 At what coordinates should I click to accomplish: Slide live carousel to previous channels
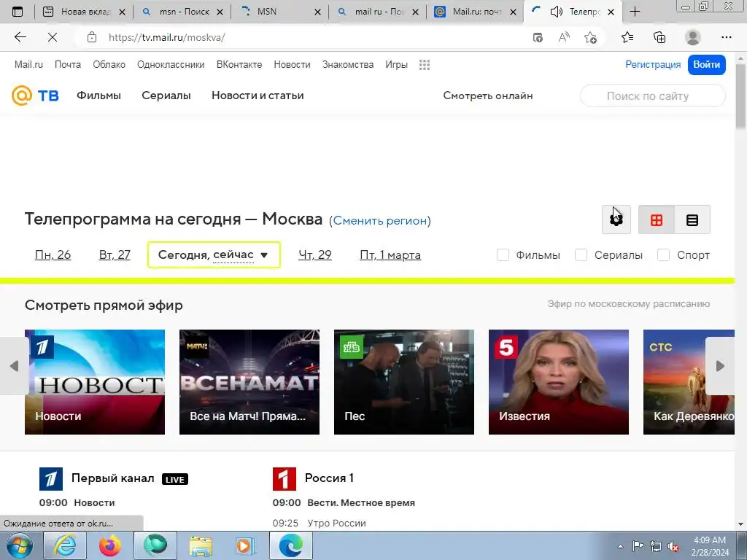[15, 366]
